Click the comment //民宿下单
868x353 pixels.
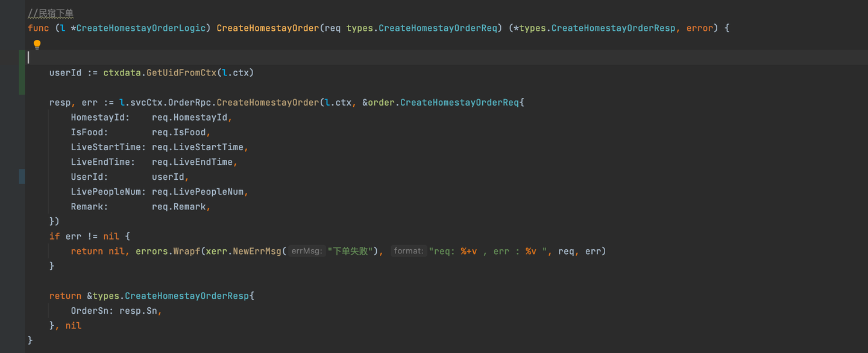[51, 13]
